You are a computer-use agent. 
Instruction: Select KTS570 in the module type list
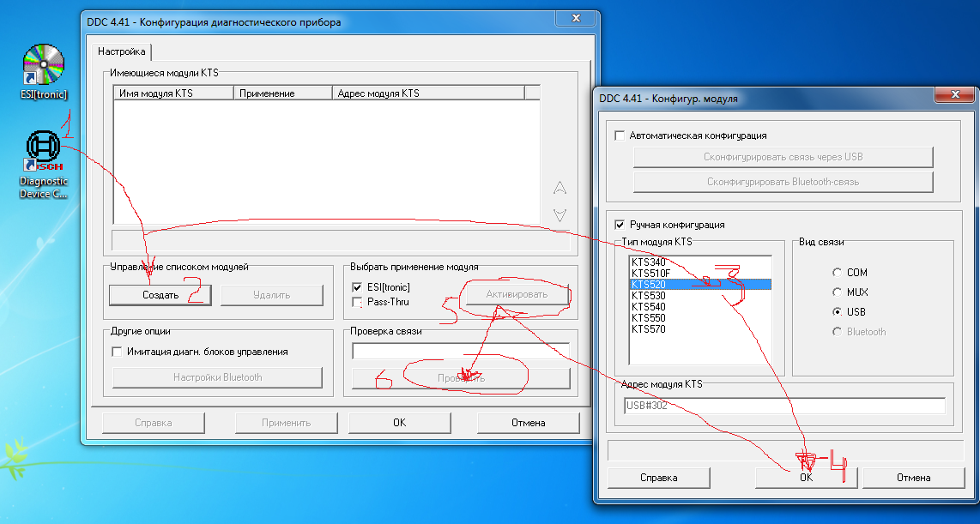click(x=700, y=330)
